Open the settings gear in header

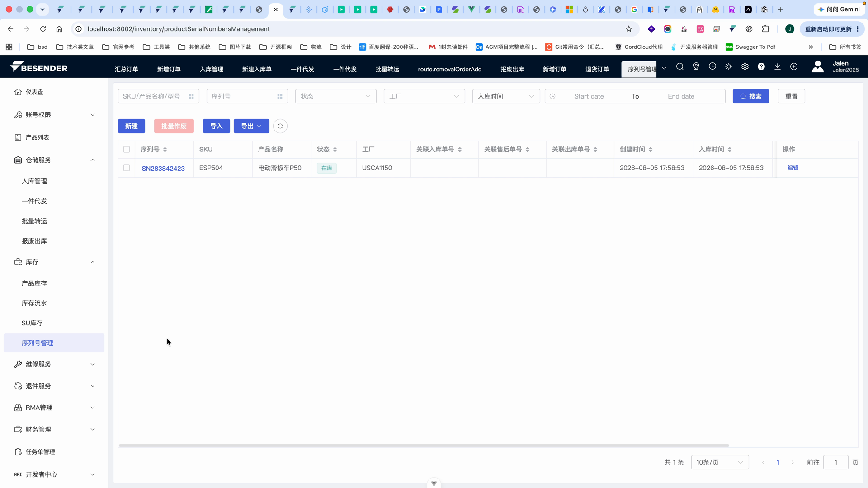pyautogui.click(x=745, y=67)
